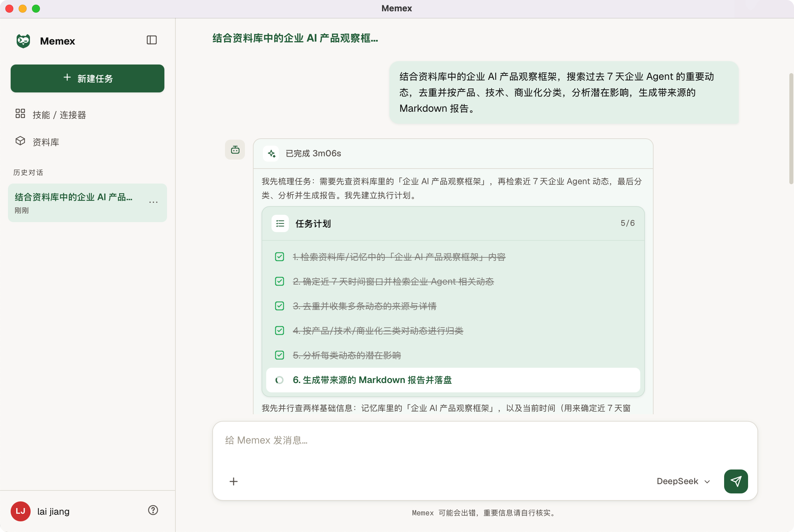Collapse the 已完成 3m06s header

click(453, 154)
